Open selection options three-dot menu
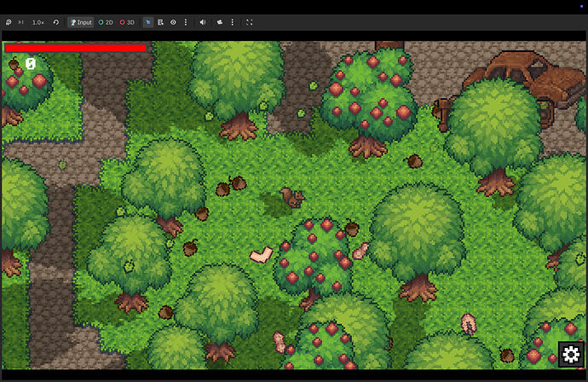The image size is (588, 382). pyautogui.click(x=186, y=22)
